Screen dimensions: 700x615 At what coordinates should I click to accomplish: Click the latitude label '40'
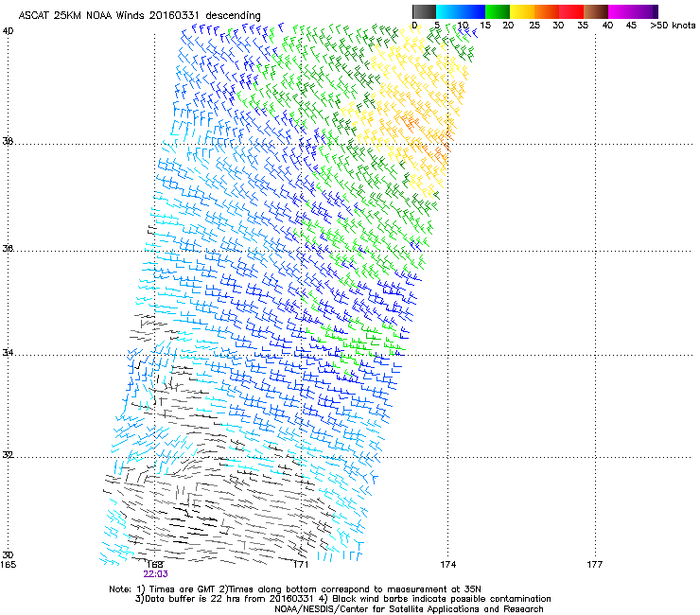pos(8,31)
